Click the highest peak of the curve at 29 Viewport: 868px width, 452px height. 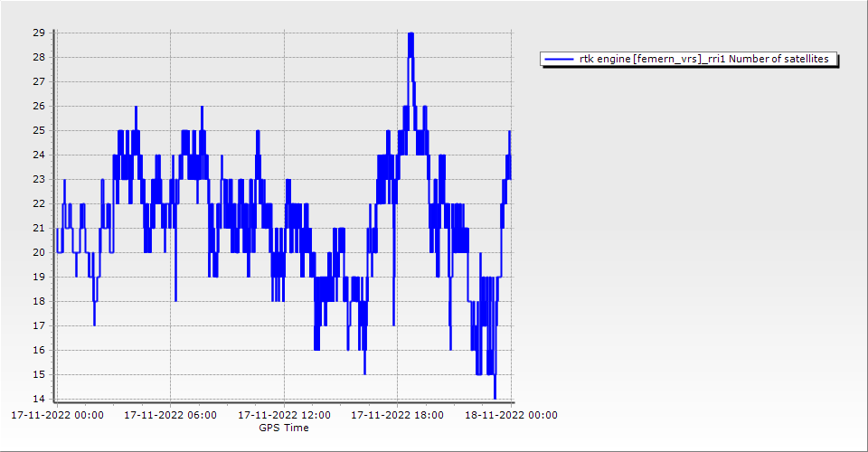410,34
